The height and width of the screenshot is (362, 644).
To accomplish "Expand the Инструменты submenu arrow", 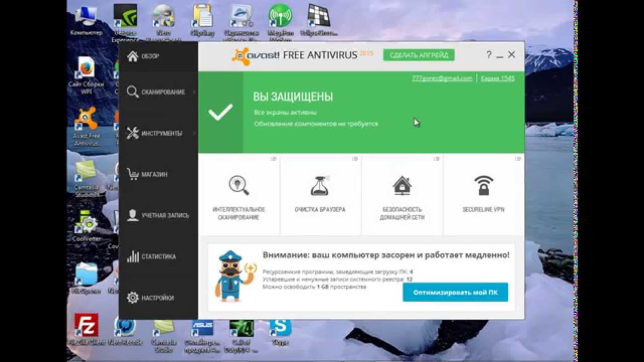I will 195,133.
